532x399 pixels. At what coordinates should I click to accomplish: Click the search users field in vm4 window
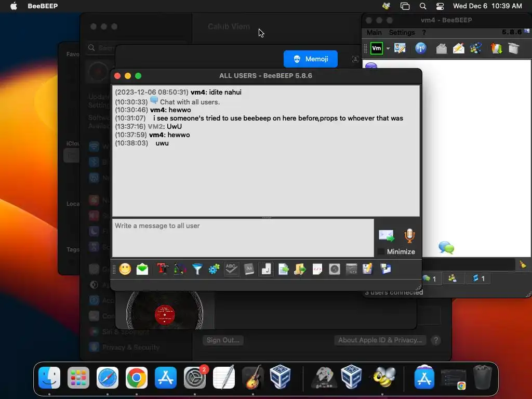click(469, 264)
